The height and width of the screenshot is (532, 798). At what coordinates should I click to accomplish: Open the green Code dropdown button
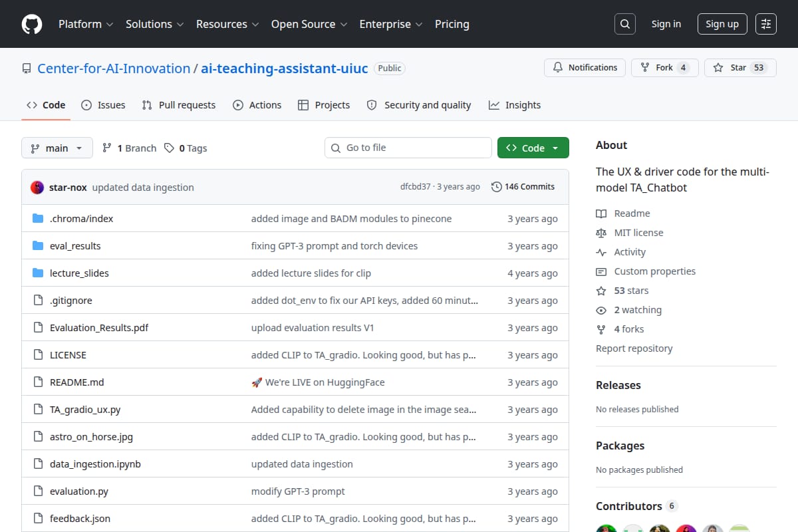(533, 148)
